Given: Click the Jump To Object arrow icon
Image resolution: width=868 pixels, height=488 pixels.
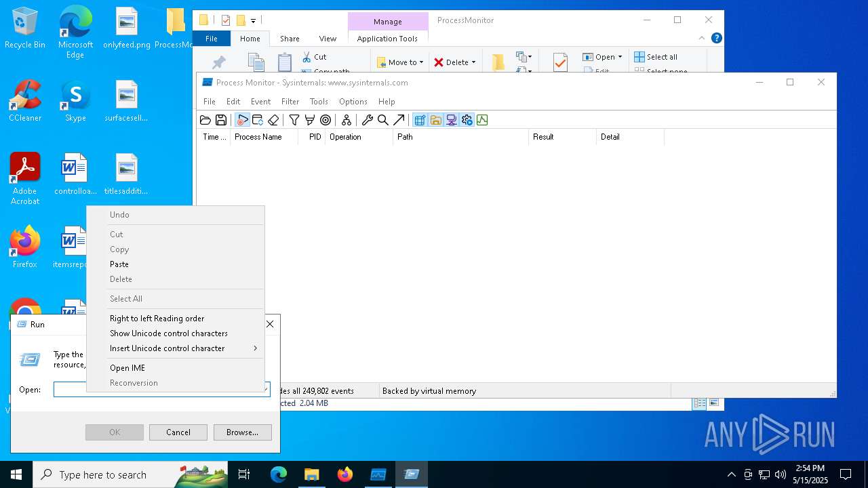Looking at the screenshot, I should (x=399, y=120).
